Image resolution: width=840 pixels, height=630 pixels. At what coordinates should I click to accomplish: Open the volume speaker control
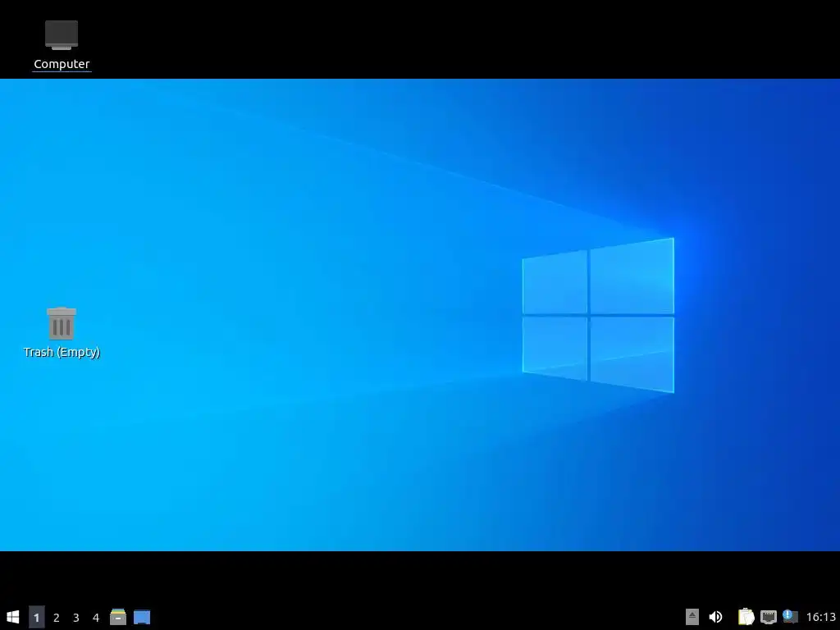[x=715, y=617]
